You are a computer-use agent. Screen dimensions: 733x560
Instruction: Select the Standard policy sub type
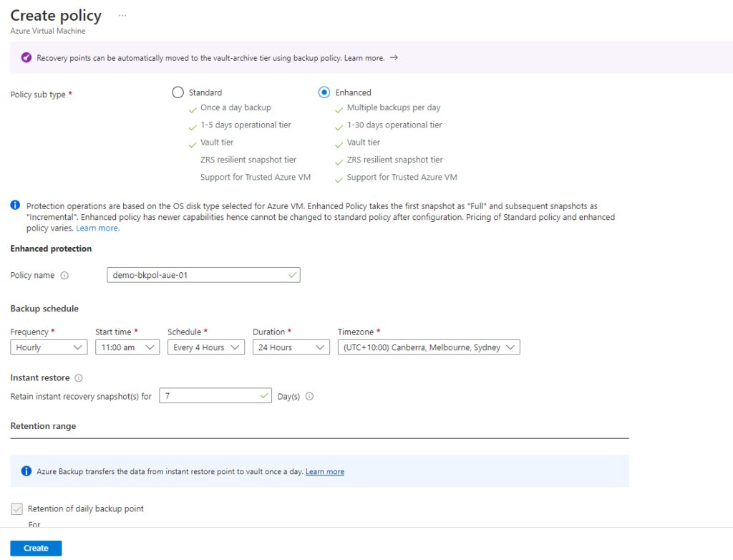pyautogui.click(x=178, y=92)
